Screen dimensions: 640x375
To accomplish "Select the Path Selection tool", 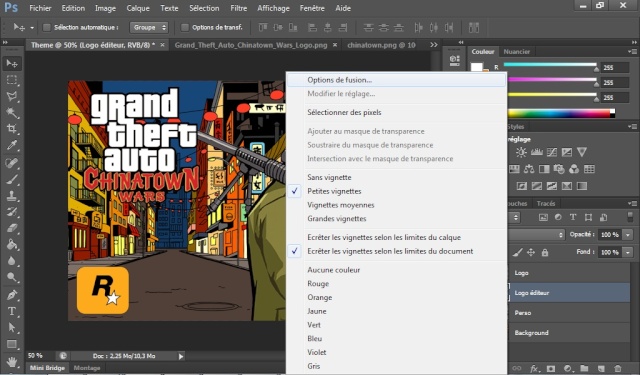I will coord(12,328).
